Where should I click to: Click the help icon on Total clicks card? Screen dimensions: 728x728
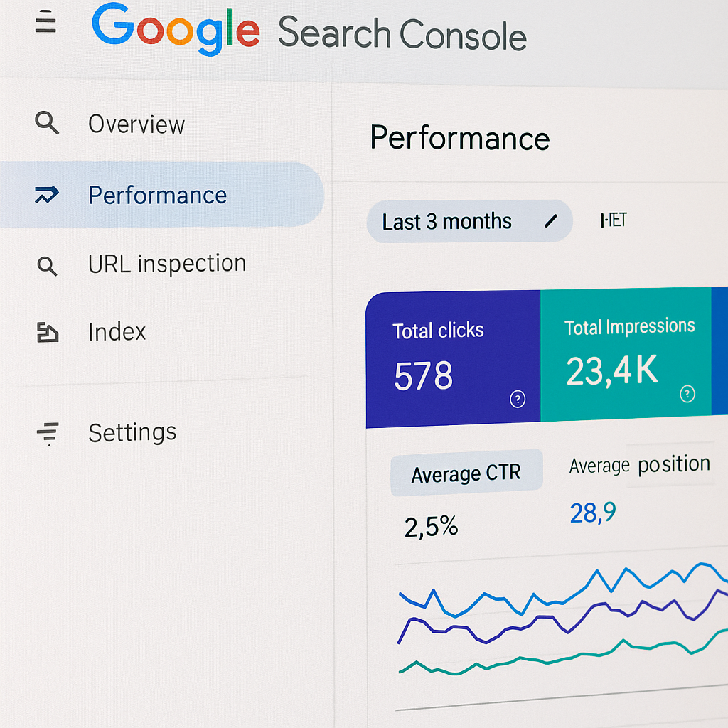517,399
